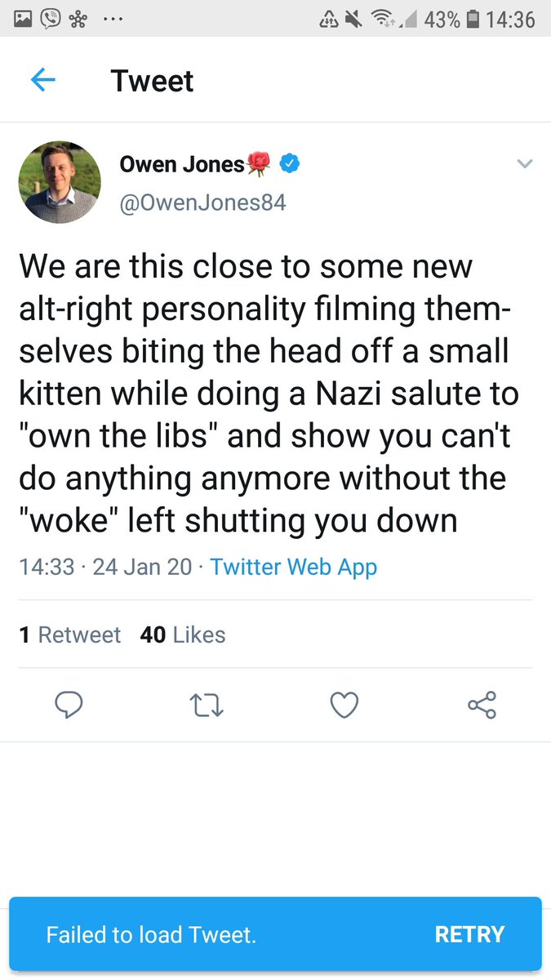Open the @OwenJones84 handle

point(202,202)
